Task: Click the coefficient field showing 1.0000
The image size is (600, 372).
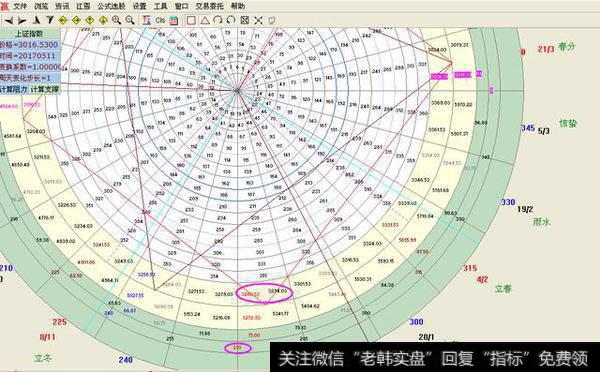Action: [x=30, y=67]
